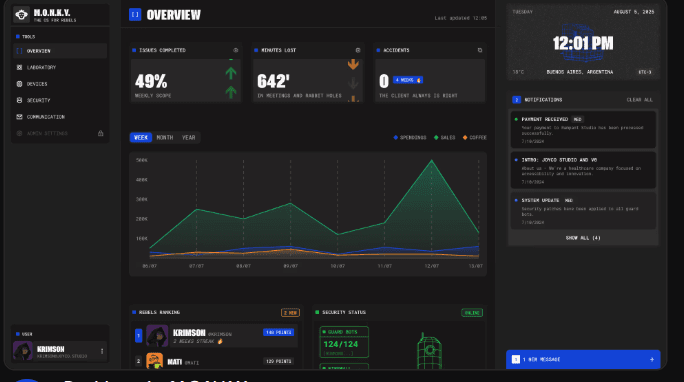Click the M.O.N.K.Y. monkey logo icon
The image size is (684, 382).
click(21, 14)
